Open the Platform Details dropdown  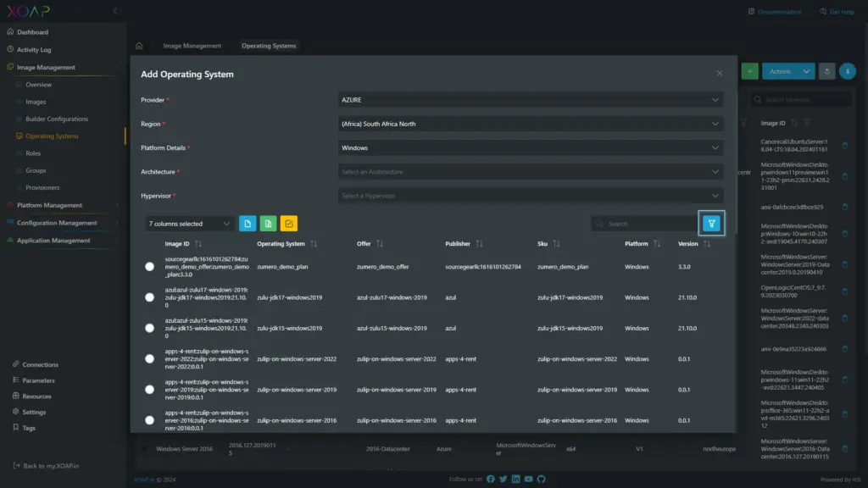tap(531, 147)
